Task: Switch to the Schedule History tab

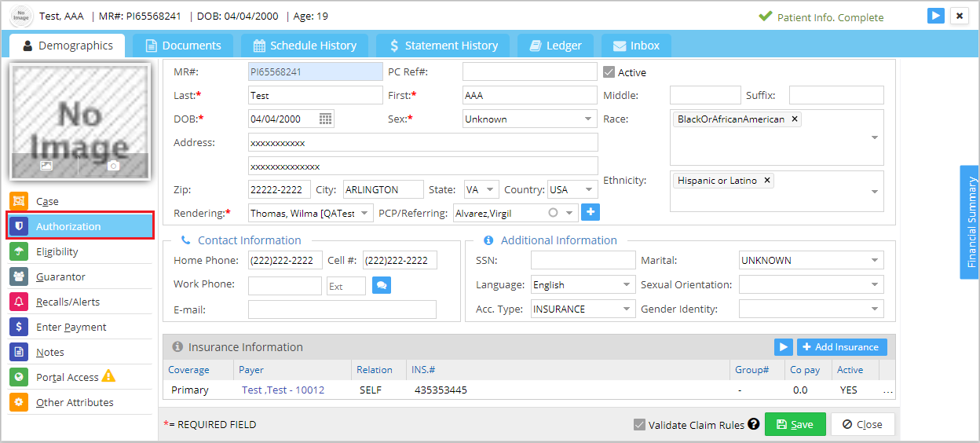Action: tap(305, 46)
